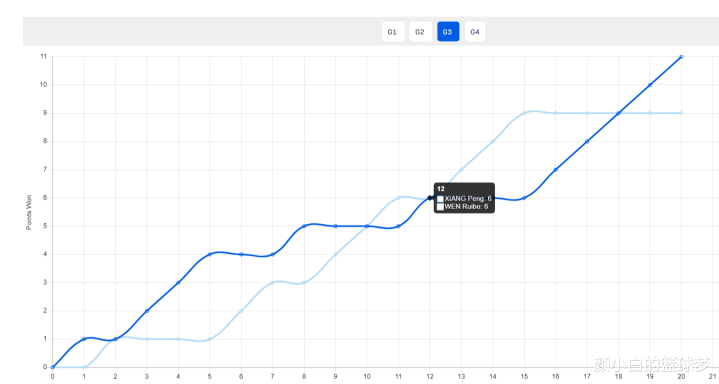719x384 pixels.
Task: Click dark blue data point at rally 8
Action: pos(304,226)
